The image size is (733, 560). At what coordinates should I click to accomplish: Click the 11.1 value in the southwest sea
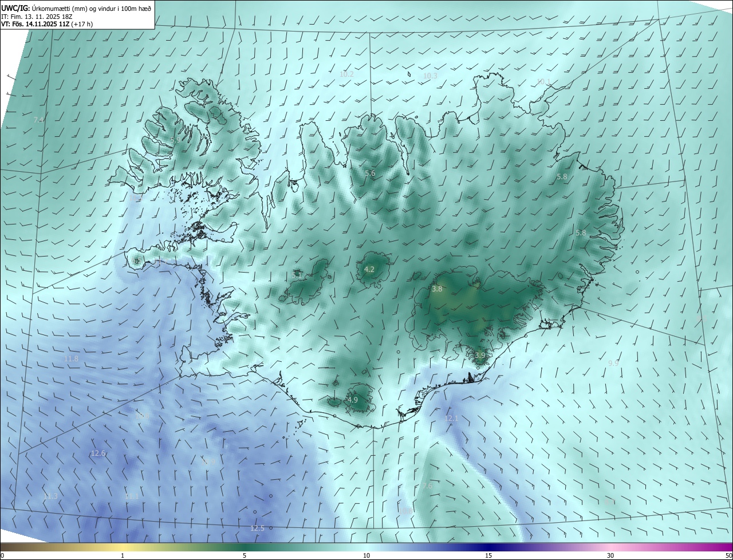tap(132, 496)
